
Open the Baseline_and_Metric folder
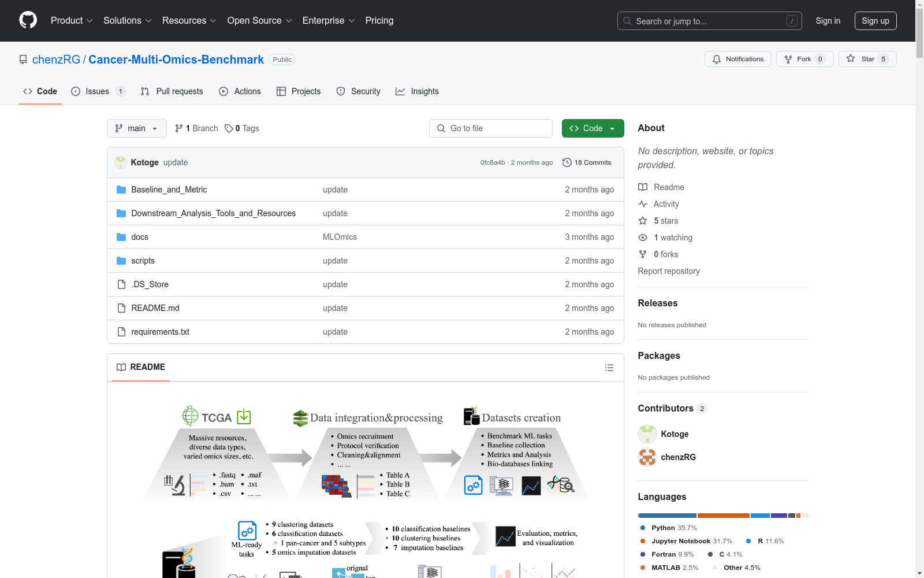click(x=169, y=190)
